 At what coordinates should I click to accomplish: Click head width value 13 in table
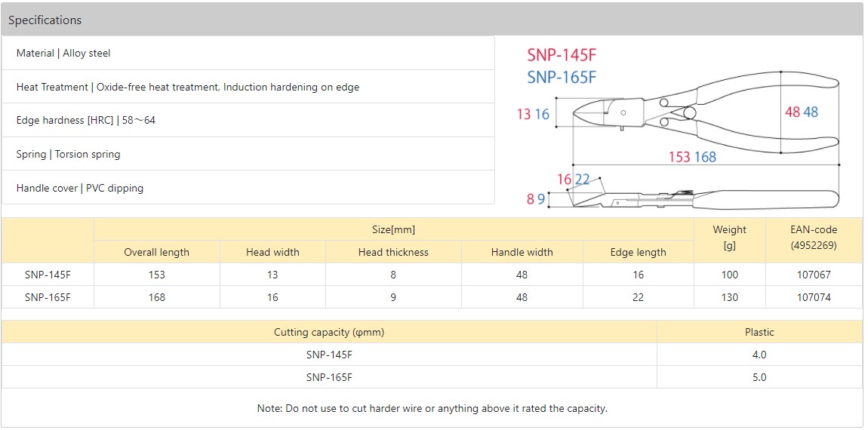tap(272, 275)
